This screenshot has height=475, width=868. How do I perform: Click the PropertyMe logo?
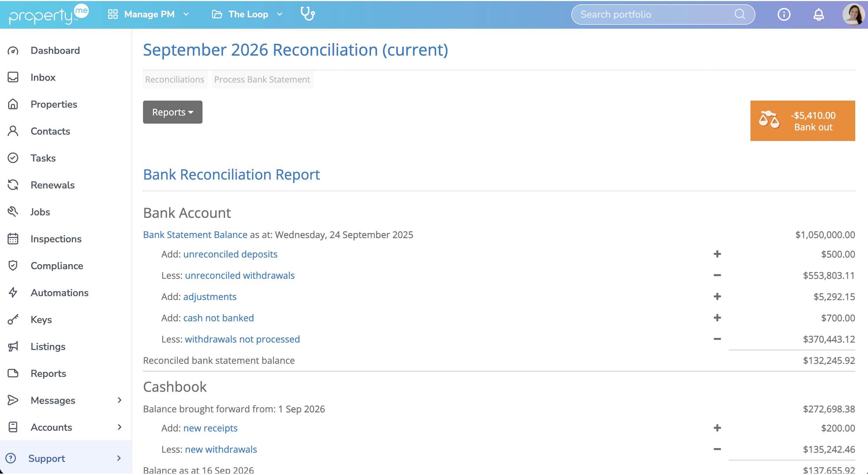[49, 15]
